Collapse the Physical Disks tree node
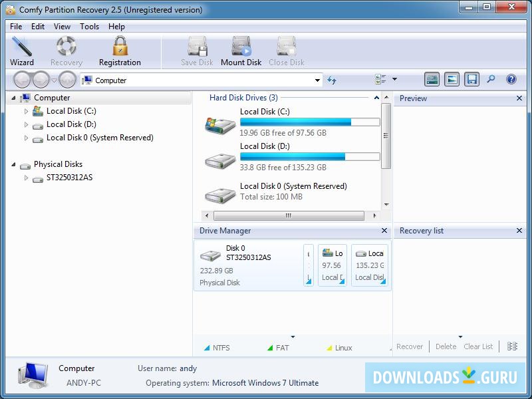Viewport: 532px width, 399px height. 13,164
